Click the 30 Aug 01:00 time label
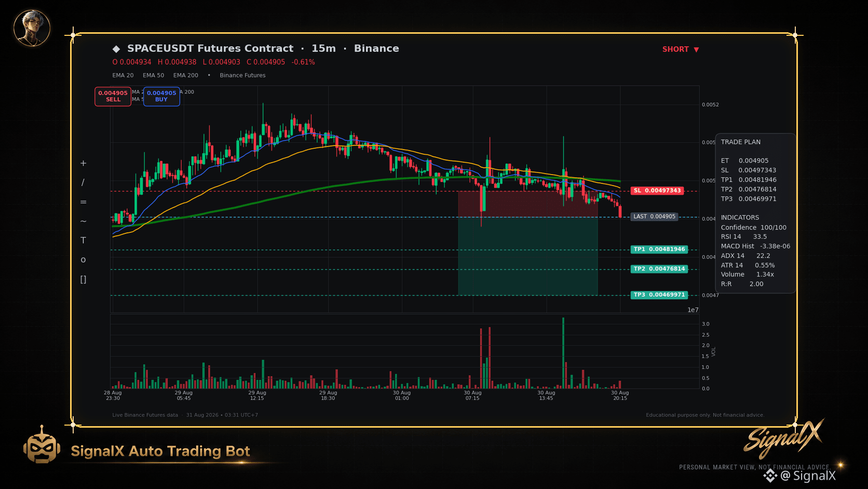868x489 pixels. point(402,395)
